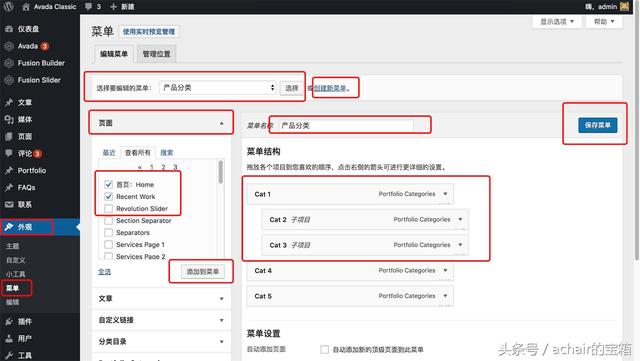Click the Avada sidebar icon
The height and width of the screenshot is (361, 640).
(9, 46)
